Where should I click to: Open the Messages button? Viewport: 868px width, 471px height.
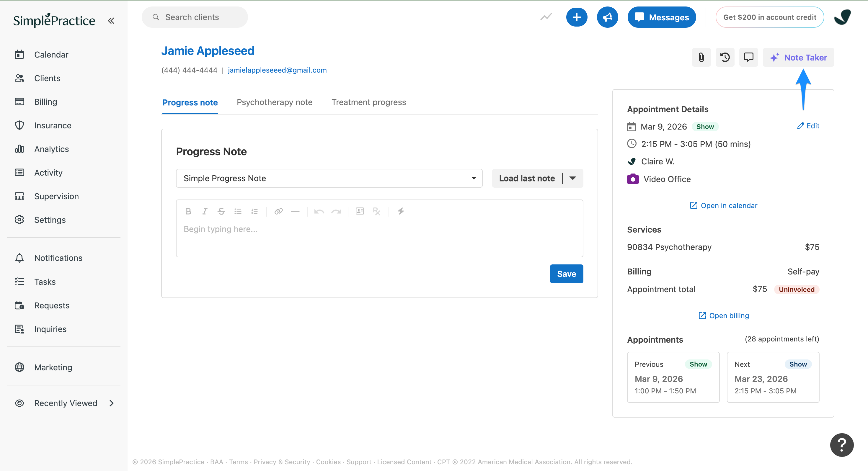[x=662, y=17]
